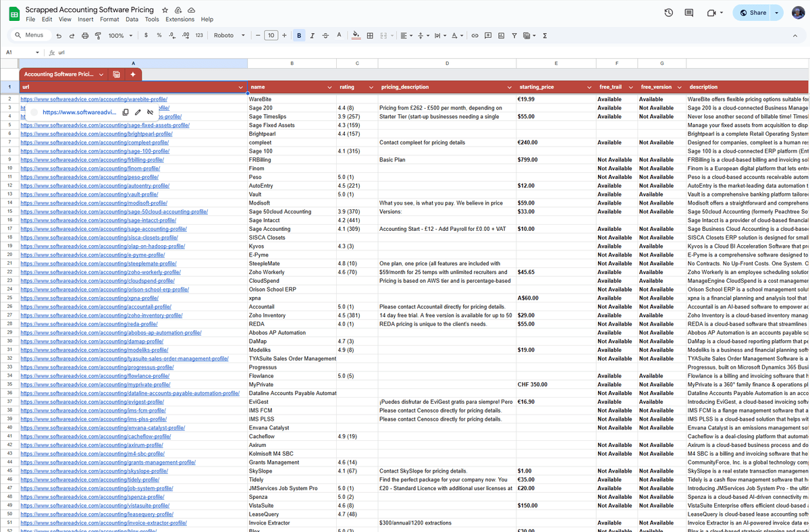Open the Insert menu

pos(86,20)
